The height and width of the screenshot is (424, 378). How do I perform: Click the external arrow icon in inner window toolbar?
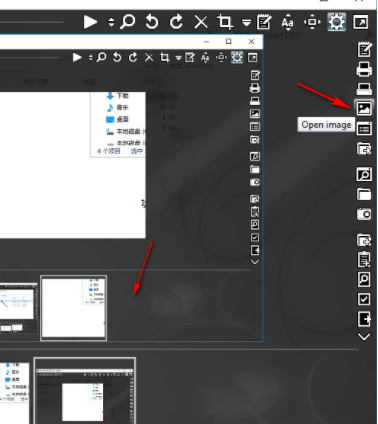(253, 57)
